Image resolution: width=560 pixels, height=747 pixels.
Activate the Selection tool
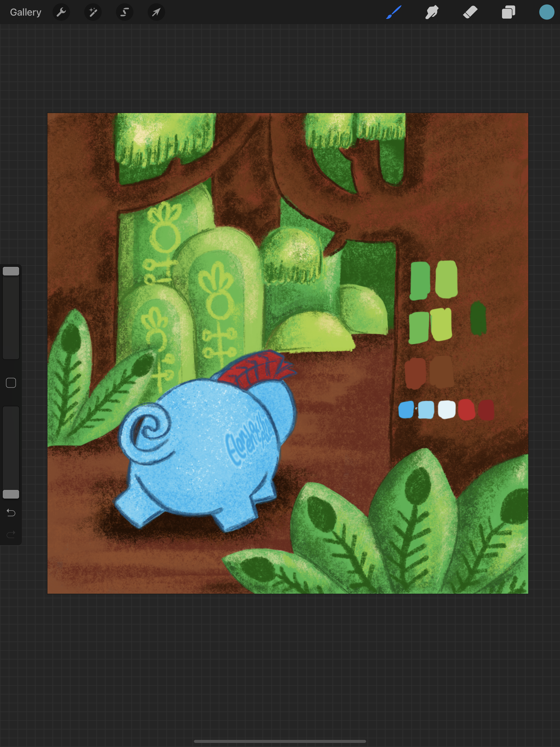click(x=125, y=12)
